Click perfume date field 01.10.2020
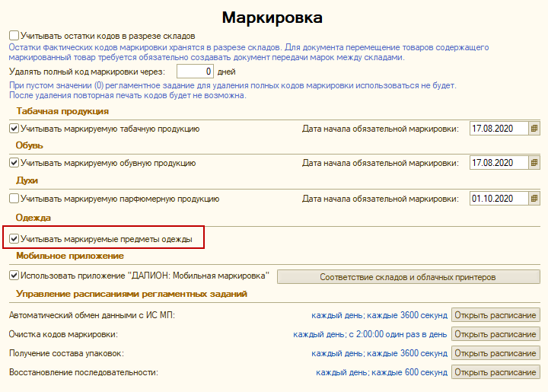Screen dimensions: 548x392 pyautogui.click(x=499, y=199)
